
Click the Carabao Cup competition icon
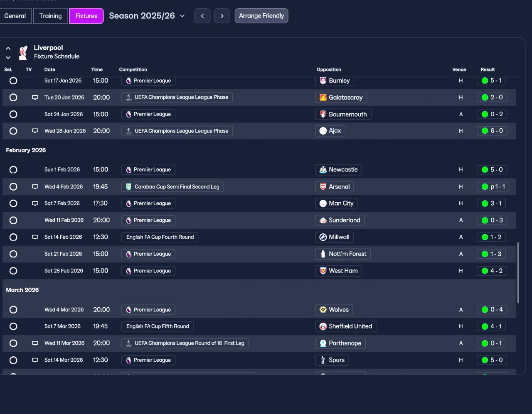[x=129, y=187]
